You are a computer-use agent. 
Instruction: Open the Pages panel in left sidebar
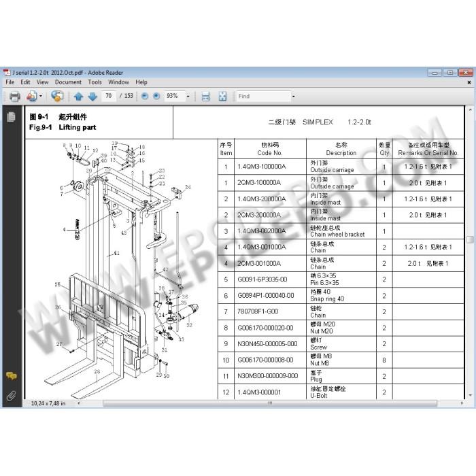click(12, 117)
